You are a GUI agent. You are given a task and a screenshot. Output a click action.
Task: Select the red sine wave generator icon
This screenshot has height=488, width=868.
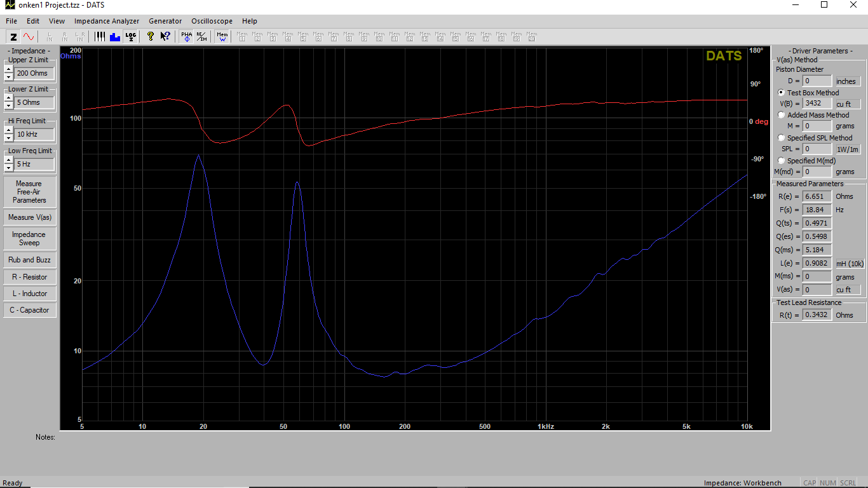29,37
